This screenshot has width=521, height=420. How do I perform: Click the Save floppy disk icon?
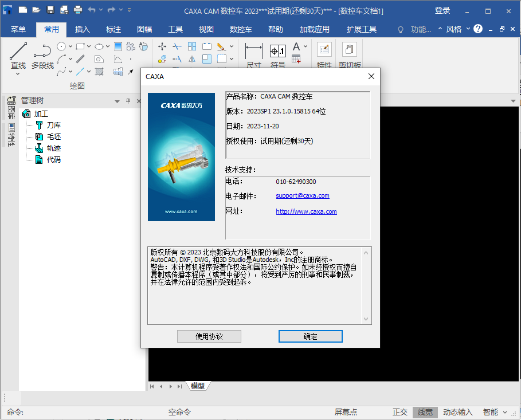[x=50, y=10]
